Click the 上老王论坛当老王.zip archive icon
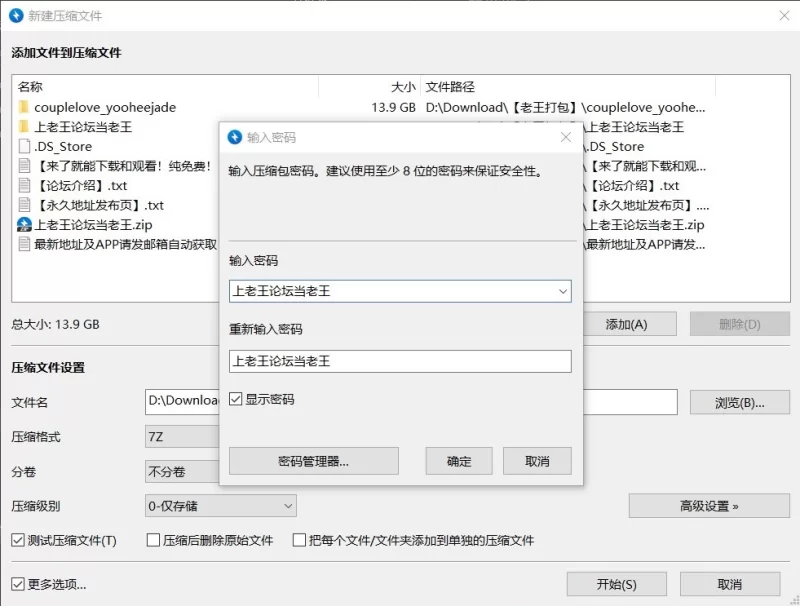The width and height of the screenshot is (800, 606). tap(24, 224)
